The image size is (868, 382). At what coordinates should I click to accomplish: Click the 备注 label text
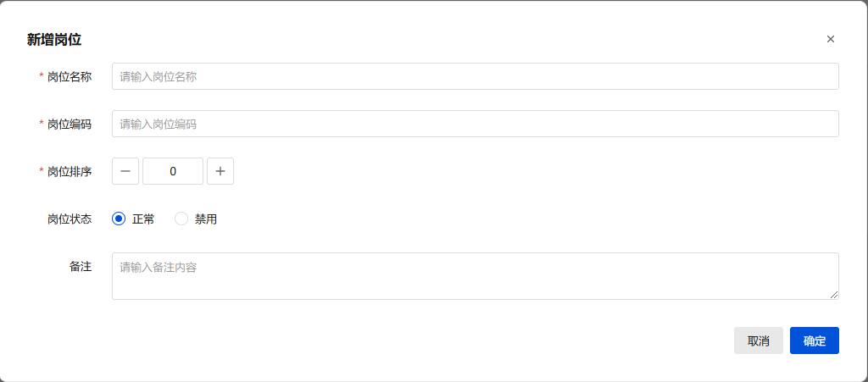[x=81, y=266]
